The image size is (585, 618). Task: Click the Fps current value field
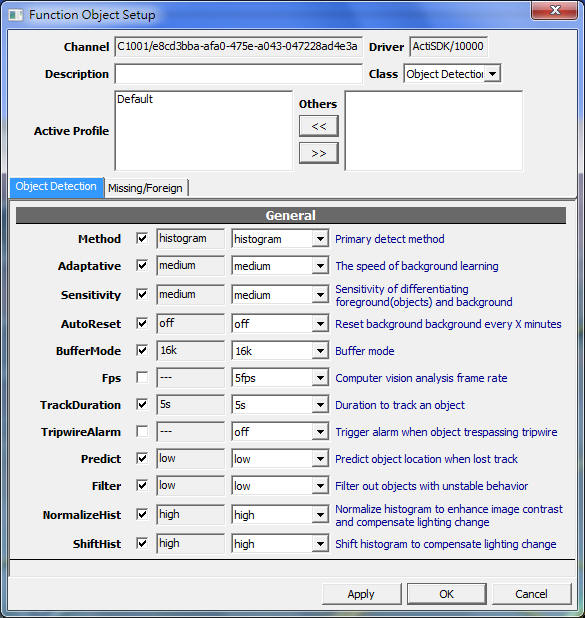point(190,378)
